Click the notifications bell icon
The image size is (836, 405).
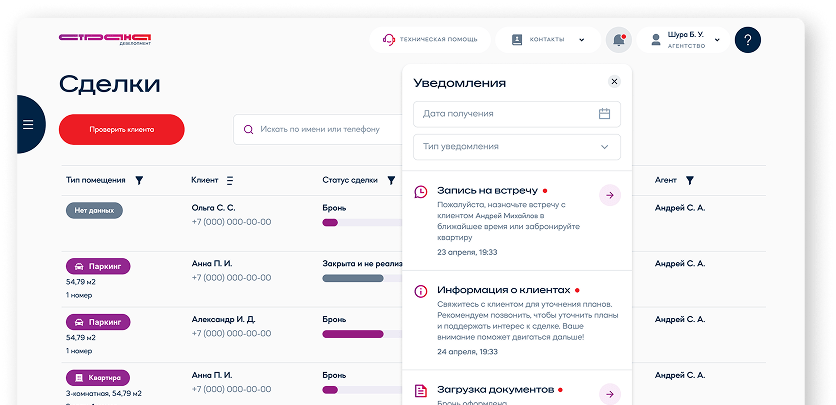coord(618,40)
